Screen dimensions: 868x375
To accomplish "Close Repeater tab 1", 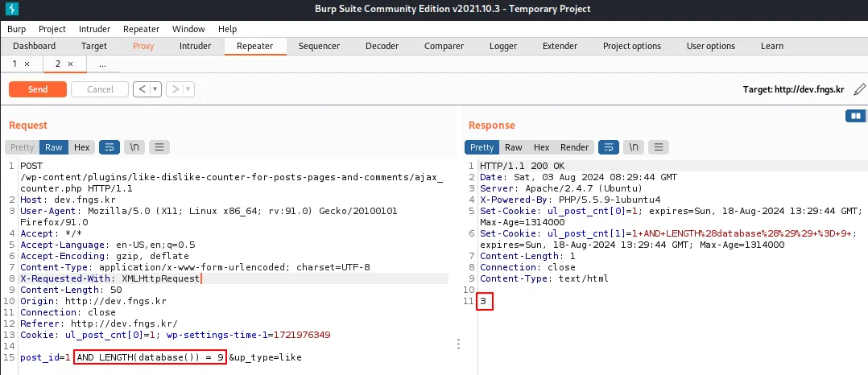I will click(x=27, y=64).
